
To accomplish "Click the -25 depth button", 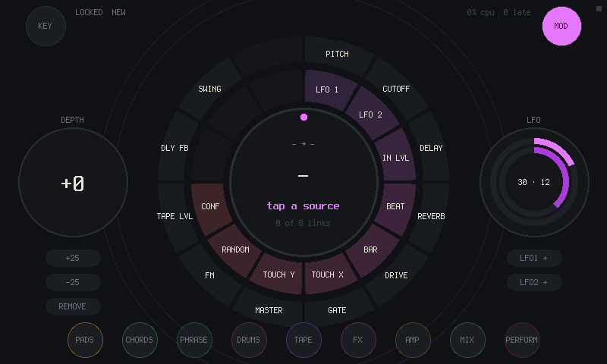I will pyautogui.click(x=73, y=282).
